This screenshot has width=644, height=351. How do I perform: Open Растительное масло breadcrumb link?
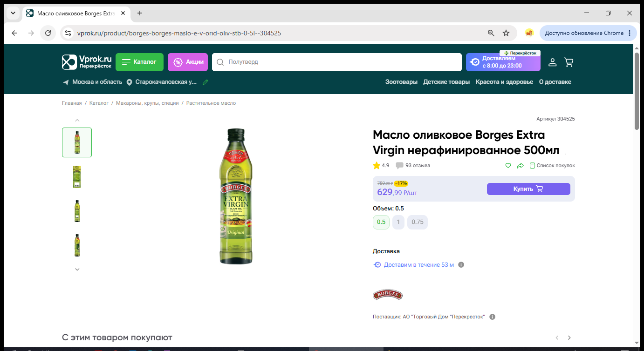(211, 103)
